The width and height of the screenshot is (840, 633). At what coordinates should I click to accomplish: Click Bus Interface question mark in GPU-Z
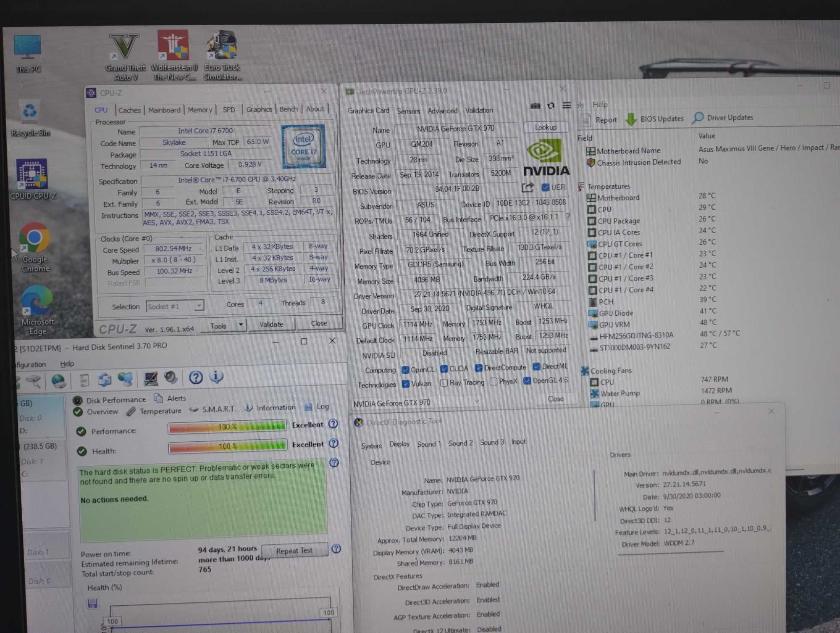(568, 216)
